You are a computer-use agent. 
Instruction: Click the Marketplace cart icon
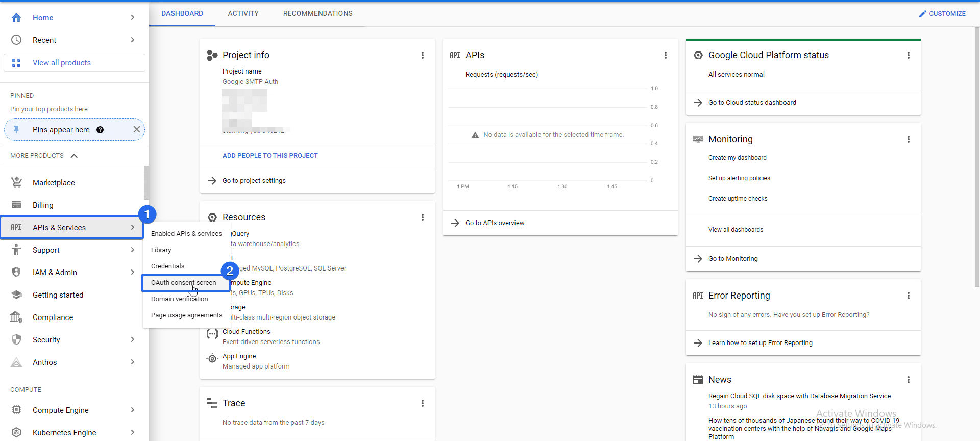[x=16, y=182]
